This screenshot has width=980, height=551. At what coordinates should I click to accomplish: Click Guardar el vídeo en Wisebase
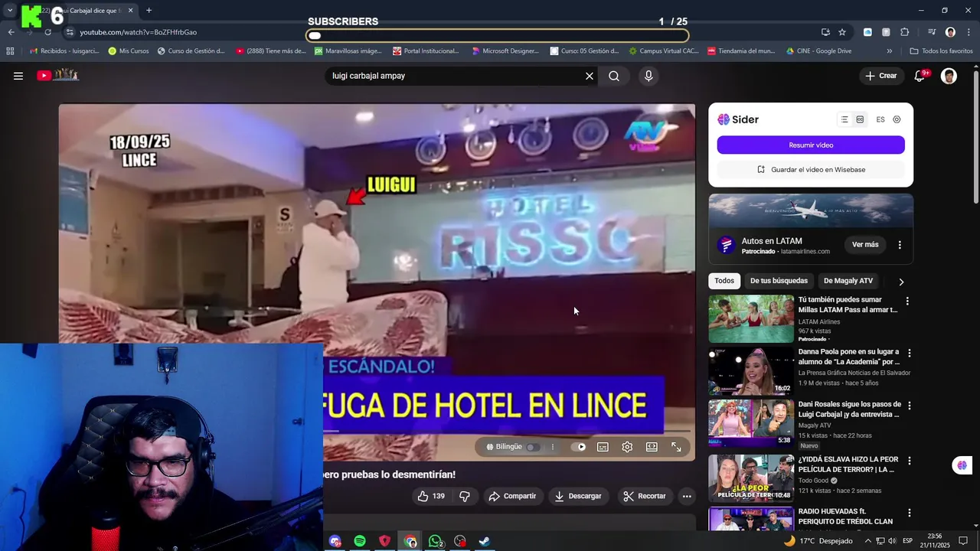(811, 170)
